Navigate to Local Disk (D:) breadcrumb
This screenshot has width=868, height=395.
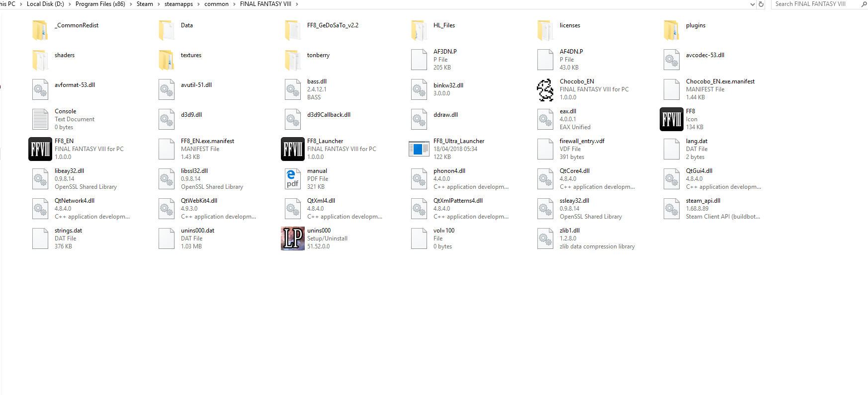[45, 4]
